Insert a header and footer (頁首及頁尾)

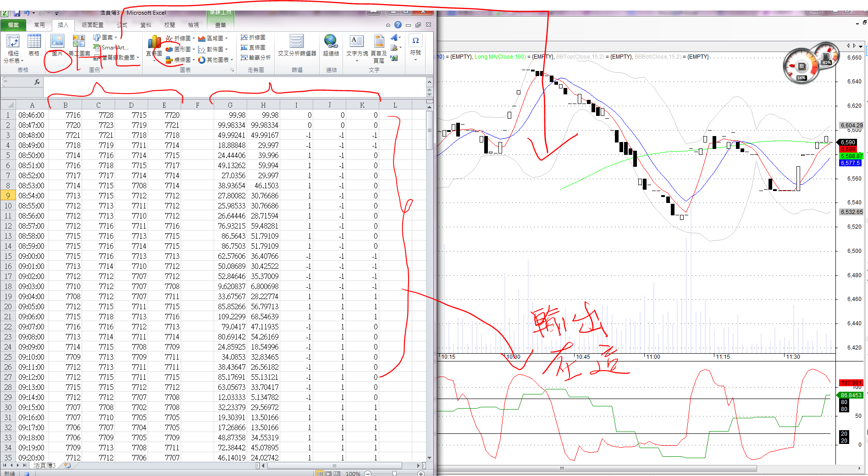[x=379, y=48]
